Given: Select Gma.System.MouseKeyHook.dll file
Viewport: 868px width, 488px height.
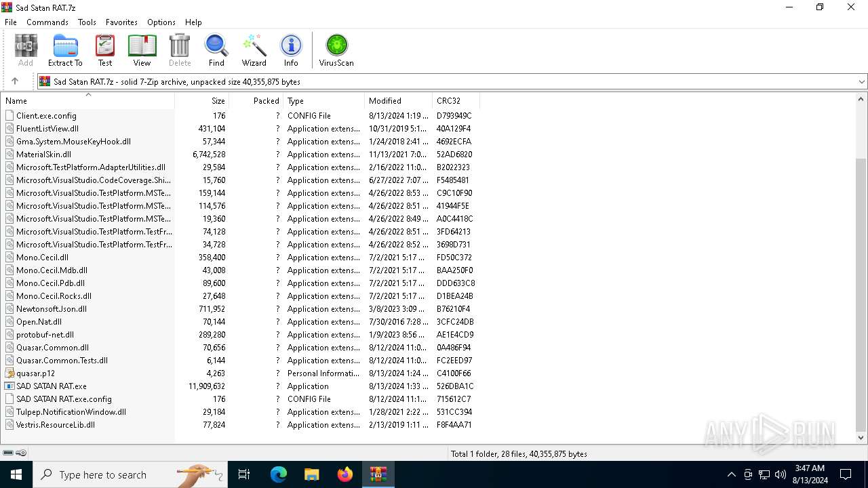Looking at the screenshot, I should point(73,142).
